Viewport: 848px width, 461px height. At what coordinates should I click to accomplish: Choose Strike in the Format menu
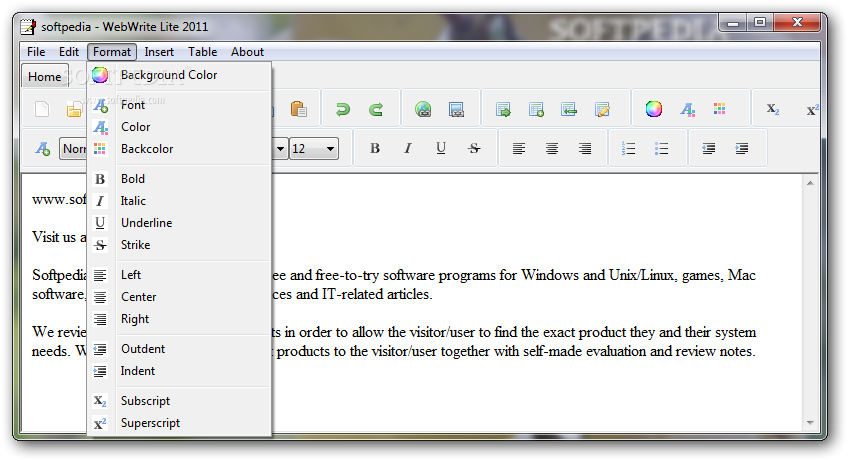click(x=179, y=245)
